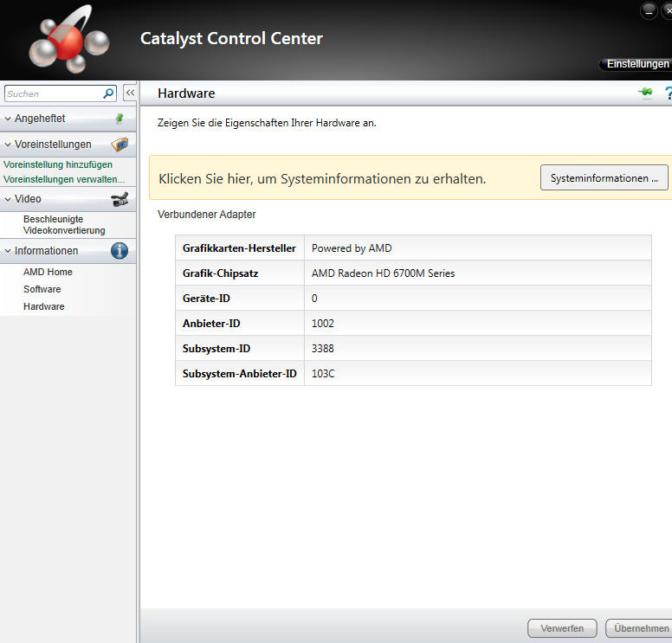
Task: Click the blue info icon beside Informationen
Action: (120, 251)
